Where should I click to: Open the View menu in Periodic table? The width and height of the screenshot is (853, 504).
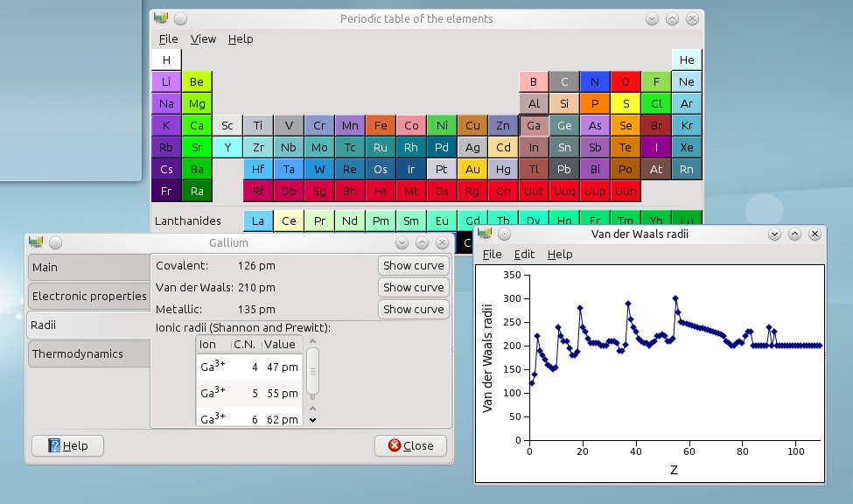[203, 38]
